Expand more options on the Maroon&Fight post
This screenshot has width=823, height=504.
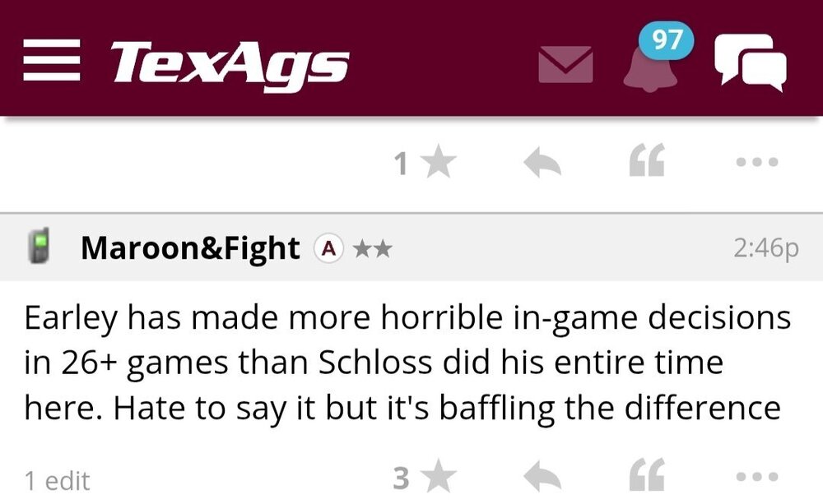(756, 477)
